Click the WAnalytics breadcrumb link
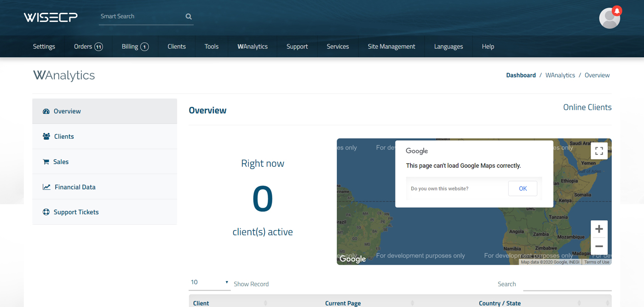Viewport: 644px width, 307px height. tap(560, 75)
